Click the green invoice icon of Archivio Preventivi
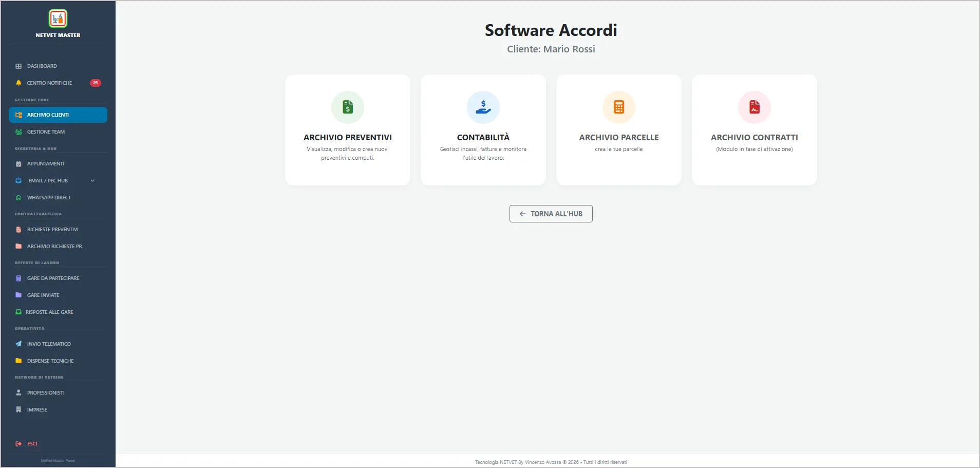 (348, 107)
